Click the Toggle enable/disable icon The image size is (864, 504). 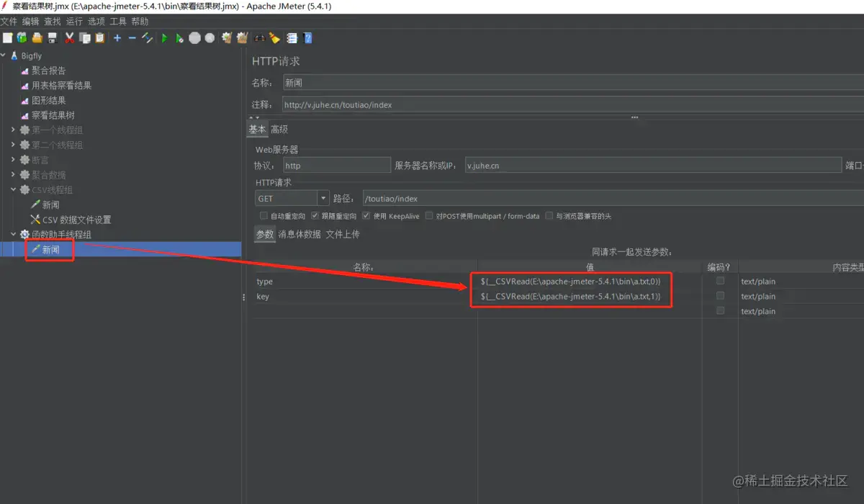[147, 38]
